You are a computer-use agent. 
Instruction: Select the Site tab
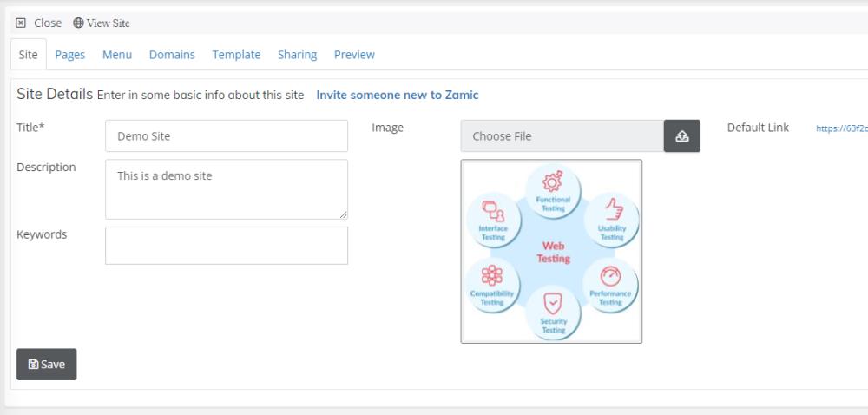coord(28,55)
